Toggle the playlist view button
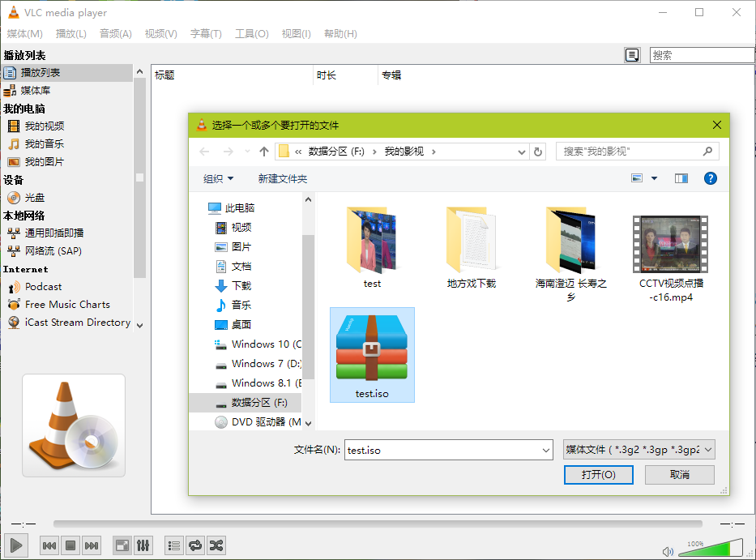The image size is (756, 560). [x=174, y=545]
